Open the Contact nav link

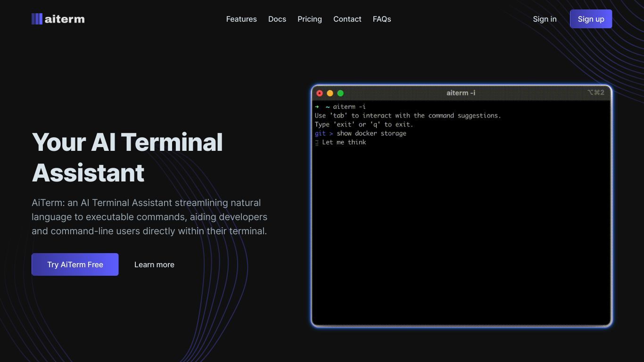(347, 19)
